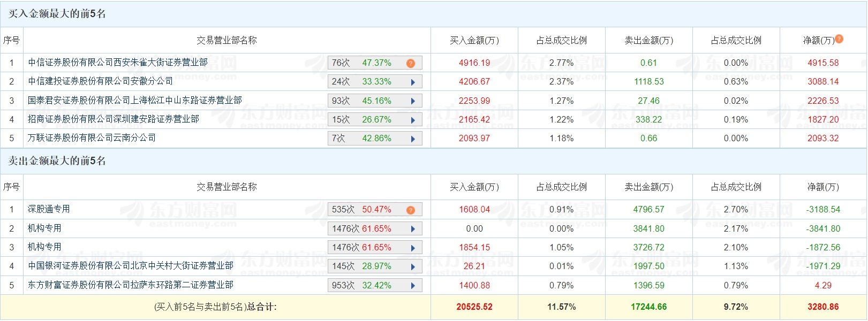868x321 pixels.
Task: Click buy amount 2165.42
Action: pyautogui.click(x=474, y=119)
